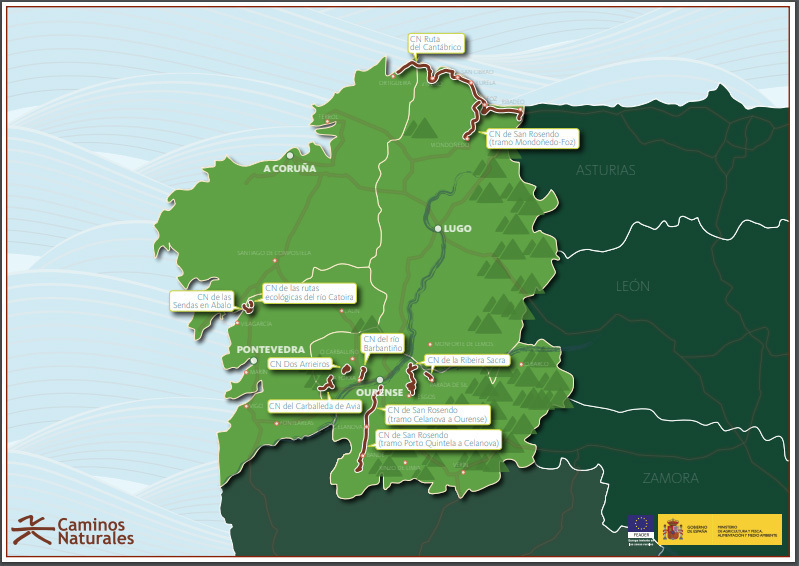799x566 pixels.
Task: Open the rutas ecológicas del río Catoira label
Action: click(x=308, y=292)
